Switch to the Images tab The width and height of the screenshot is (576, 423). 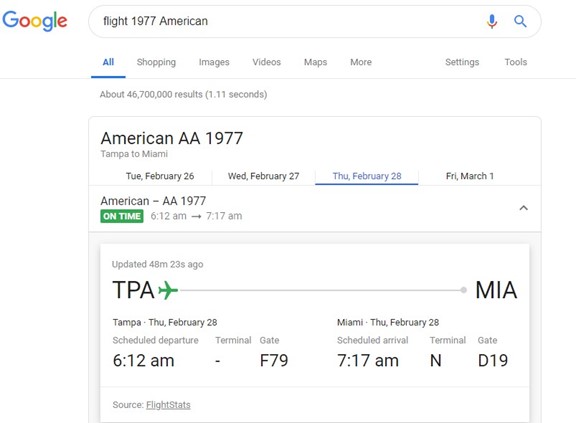click(214, 62)
